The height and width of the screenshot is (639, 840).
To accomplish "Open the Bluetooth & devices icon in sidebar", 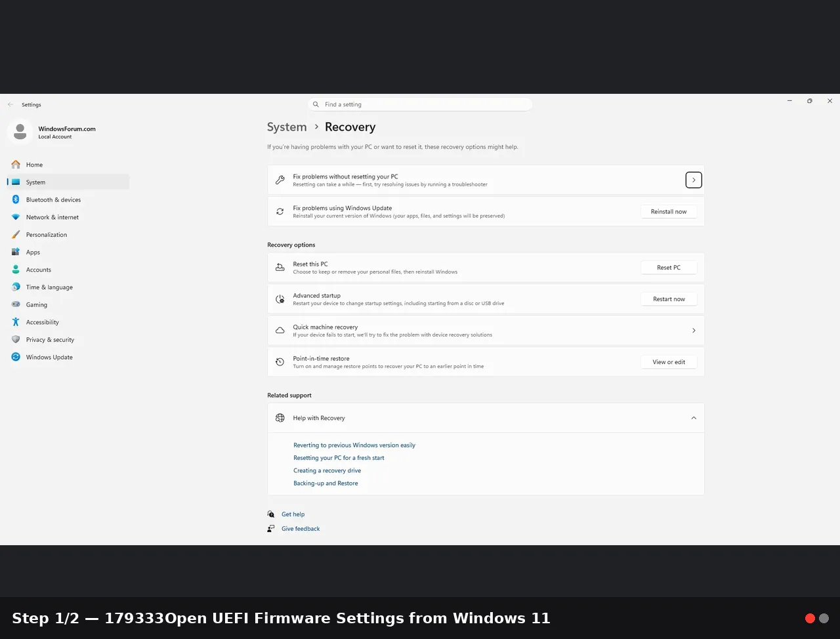I will (x=16, y=199).
